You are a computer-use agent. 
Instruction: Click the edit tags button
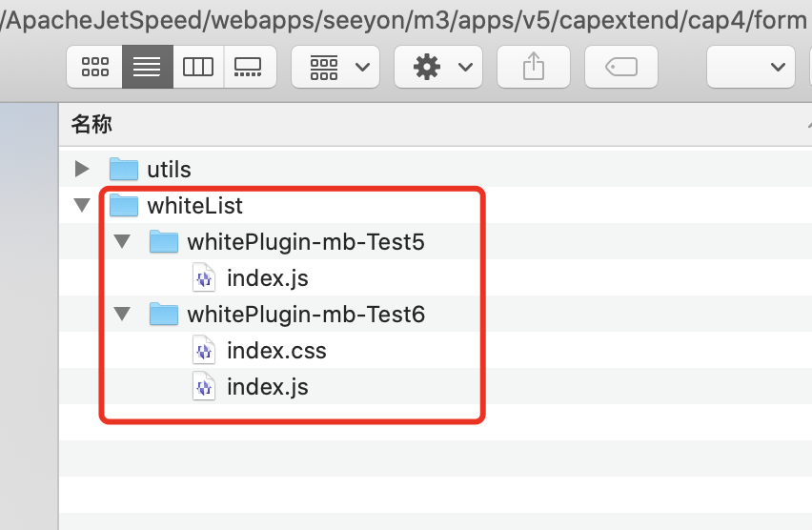(x=622, y=67)
